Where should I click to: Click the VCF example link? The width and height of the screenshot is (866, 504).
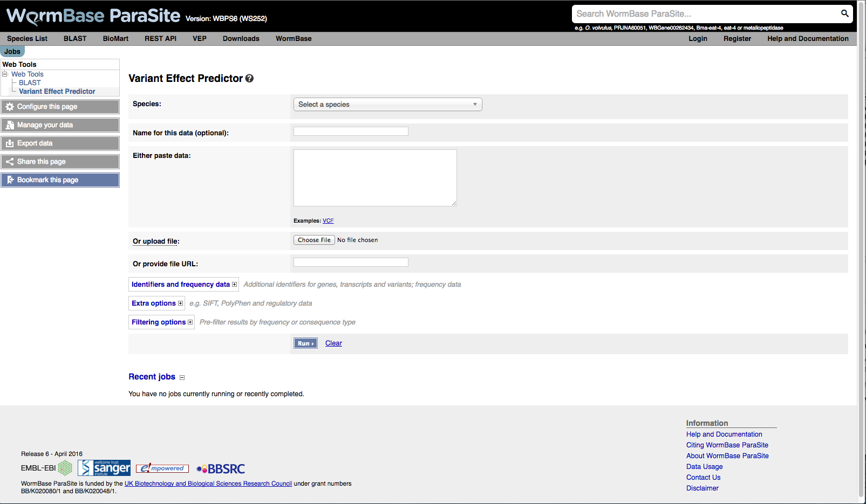pyautogui.click(x=328, y=221)
